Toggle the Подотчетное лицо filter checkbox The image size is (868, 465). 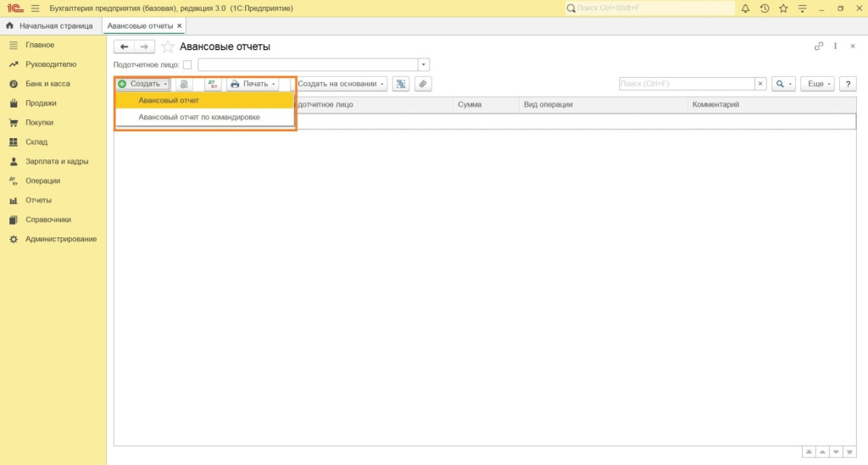pyautogui.click(x=187, y=64)
